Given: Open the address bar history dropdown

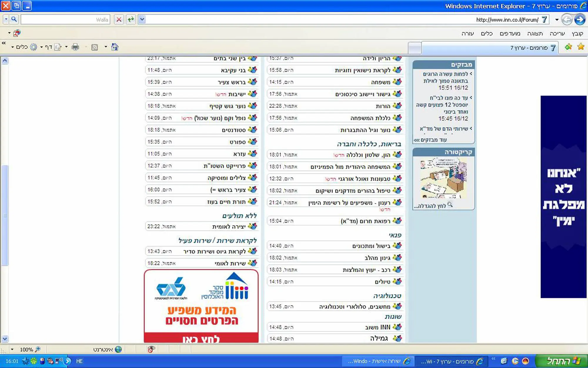Looking at the screenshot, I should tap(142, 20).
